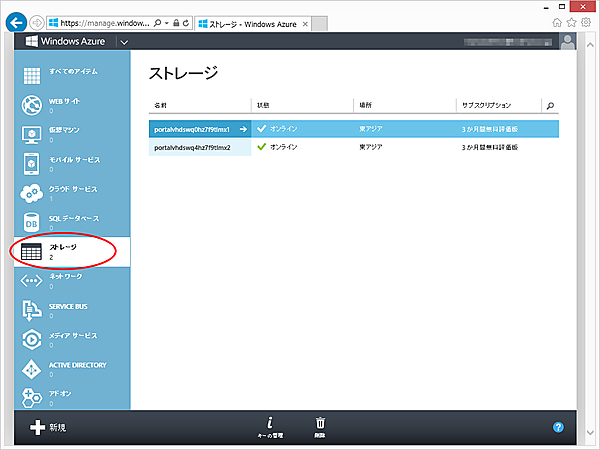Click the browser back button
This screenshot has width=600, height=450.
[16, 19]
